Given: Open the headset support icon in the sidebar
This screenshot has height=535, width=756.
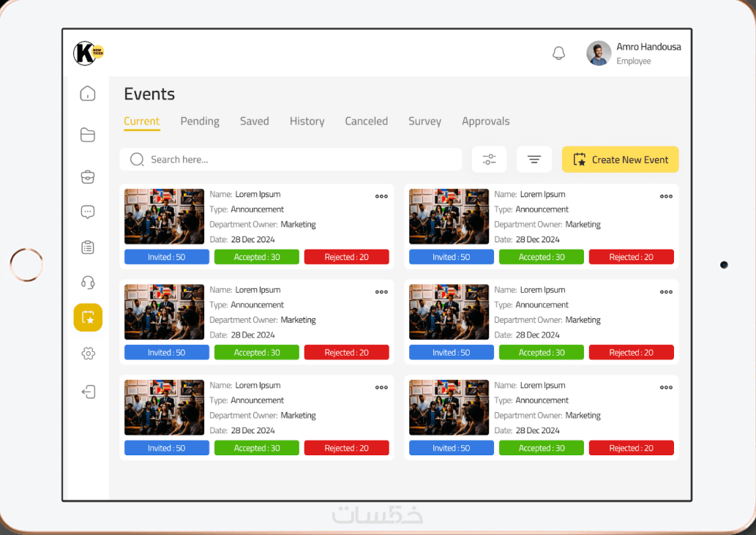Looking at the screenshot, I should [x=88, y=283].
